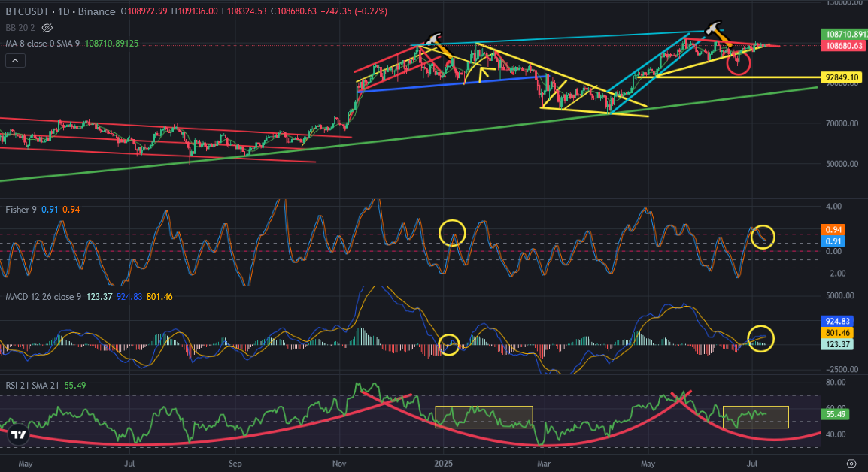Click the Mar label on time axis
This screenshot has height=472, width=868.
tap(544, 464)
